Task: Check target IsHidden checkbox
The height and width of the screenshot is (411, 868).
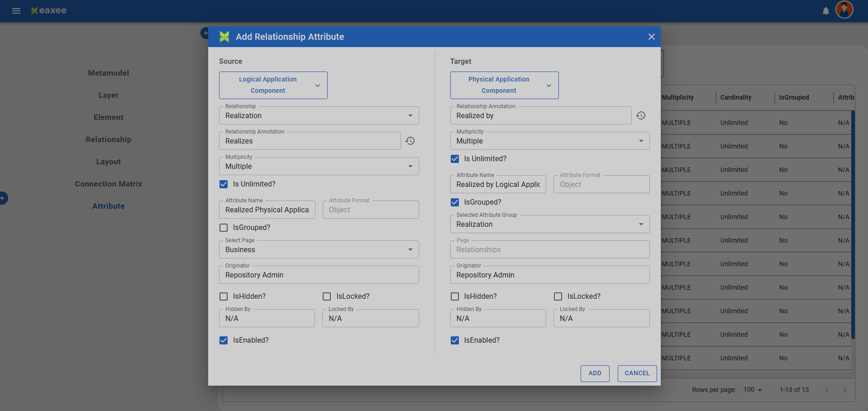Action: [455, 296]
